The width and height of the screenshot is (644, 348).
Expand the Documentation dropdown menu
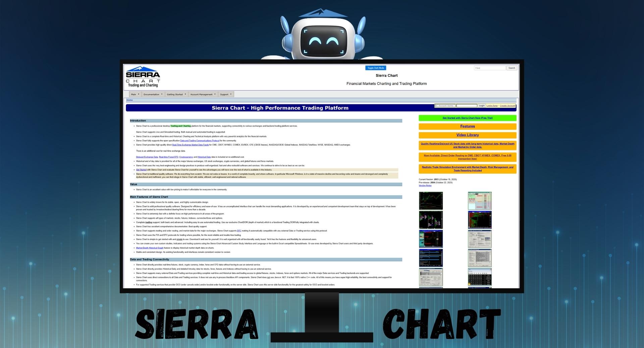point(153,94)
